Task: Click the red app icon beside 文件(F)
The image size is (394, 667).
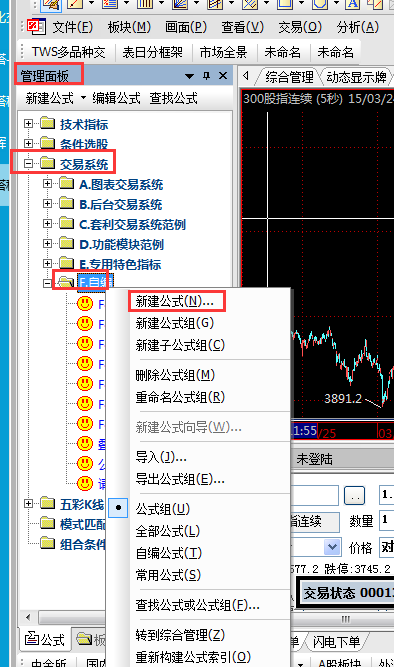Action: click(36, 27)
